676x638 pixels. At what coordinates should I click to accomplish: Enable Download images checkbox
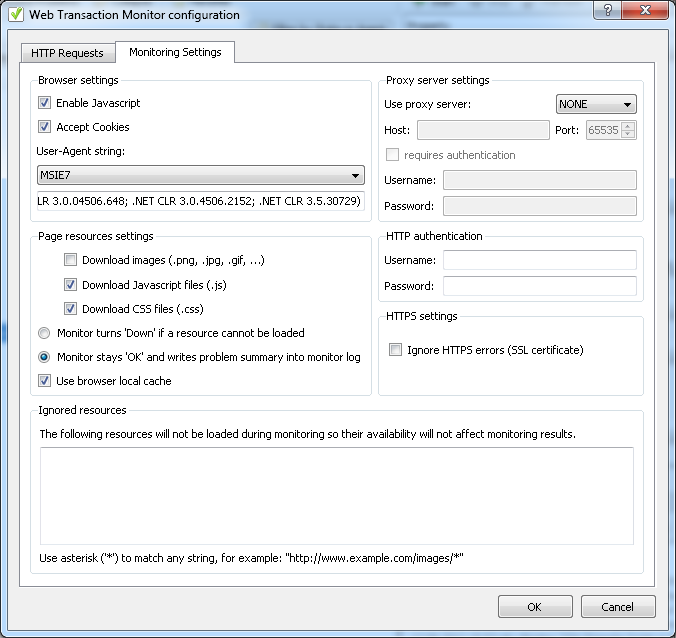click(70, 260)
